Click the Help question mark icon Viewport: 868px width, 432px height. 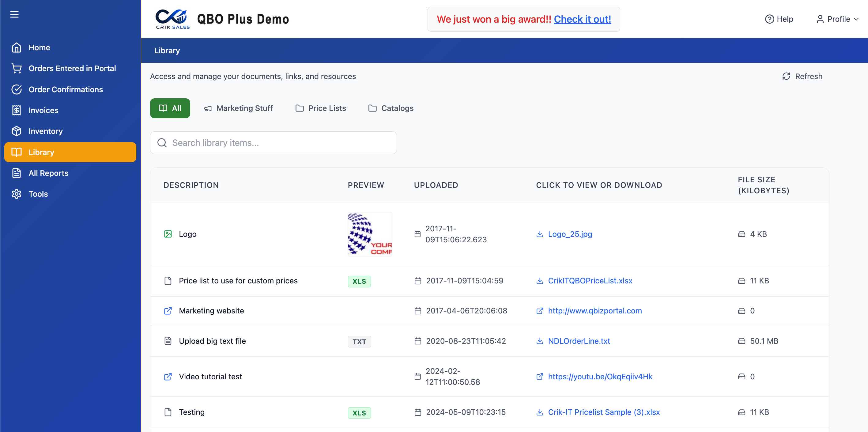click(769, 19)
